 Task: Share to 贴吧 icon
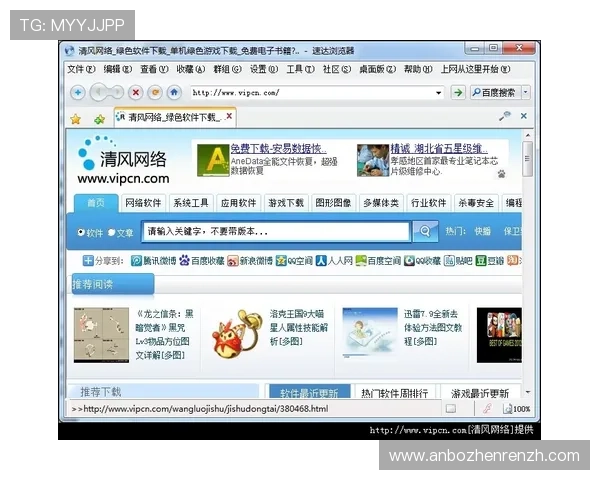click(x=449, y=261)
